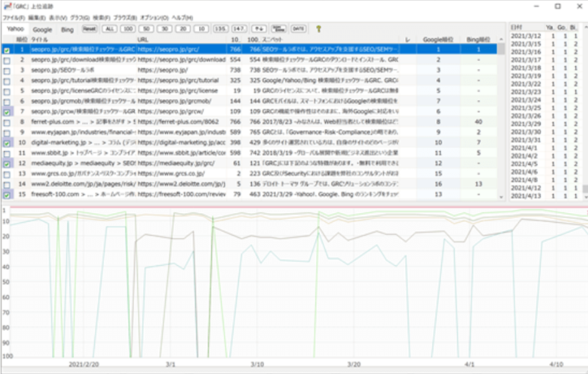The width and height of the screenshot is (588, 374).
Task: Switch to the Google tab
Action: point(42,29)
